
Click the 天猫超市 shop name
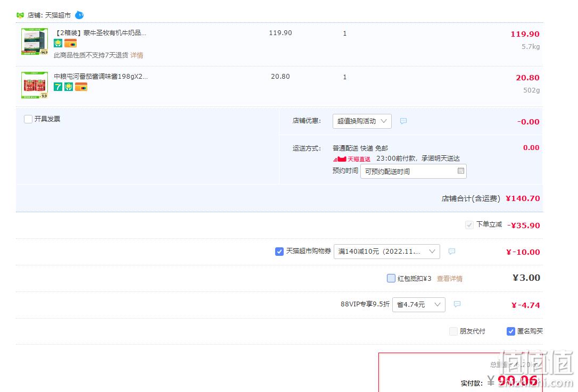click(x=58, y=15)
